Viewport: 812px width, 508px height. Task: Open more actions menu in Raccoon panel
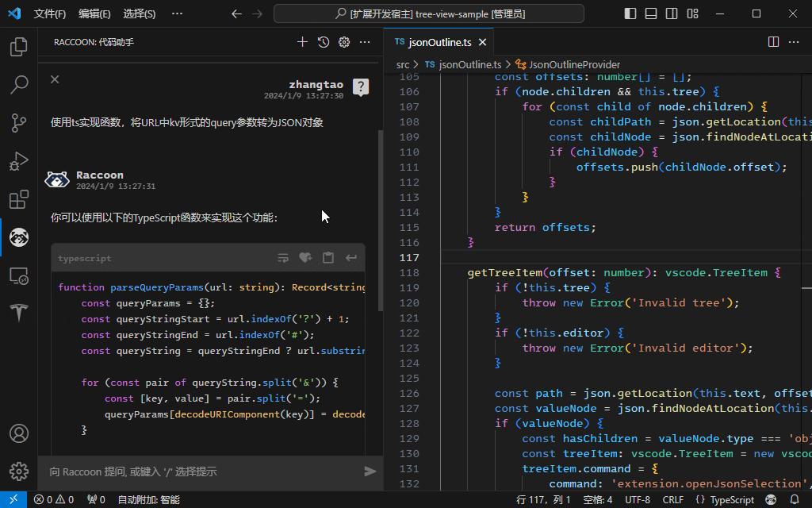click(x=365, y=42)
